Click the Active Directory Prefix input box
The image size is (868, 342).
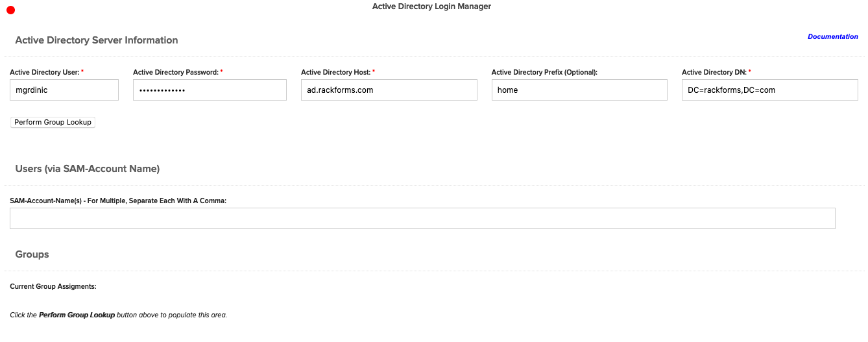click(x=579, y=90)
